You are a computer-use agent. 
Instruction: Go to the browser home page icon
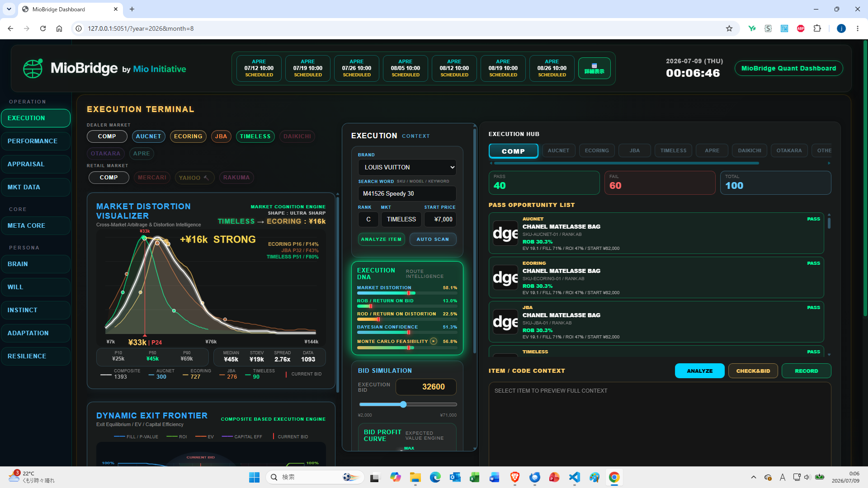tap(59, 28)
